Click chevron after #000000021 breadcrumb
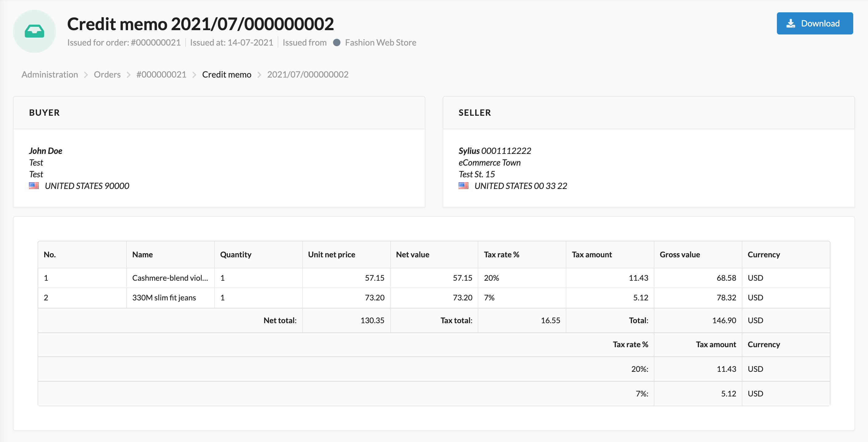This screenshot has width=868, height=442. (x=194, y=75)
